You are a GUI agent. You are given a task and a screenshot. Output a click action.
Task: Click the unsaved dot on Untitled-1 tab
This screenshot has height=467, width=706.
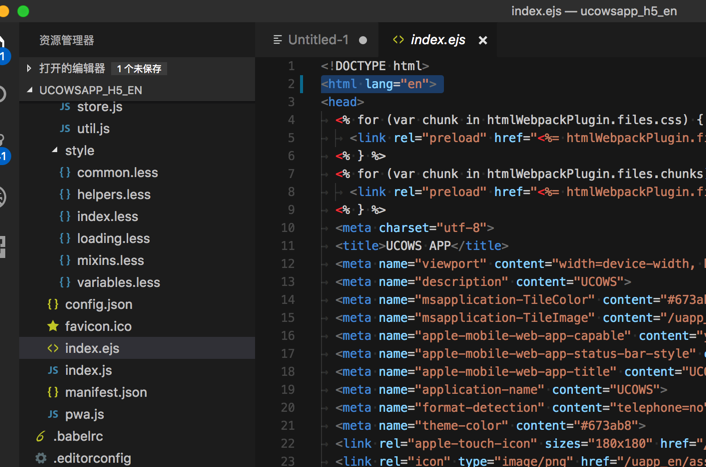coord(363,40)
